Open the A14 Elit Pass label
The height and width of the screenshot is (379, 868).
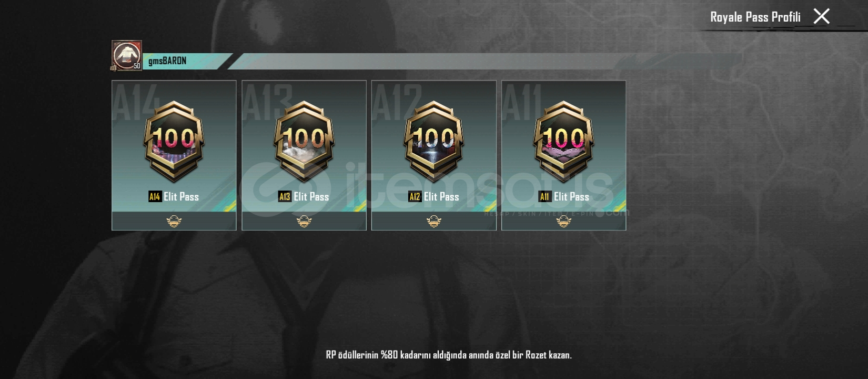pyautogui.click(x=174, y=196)
